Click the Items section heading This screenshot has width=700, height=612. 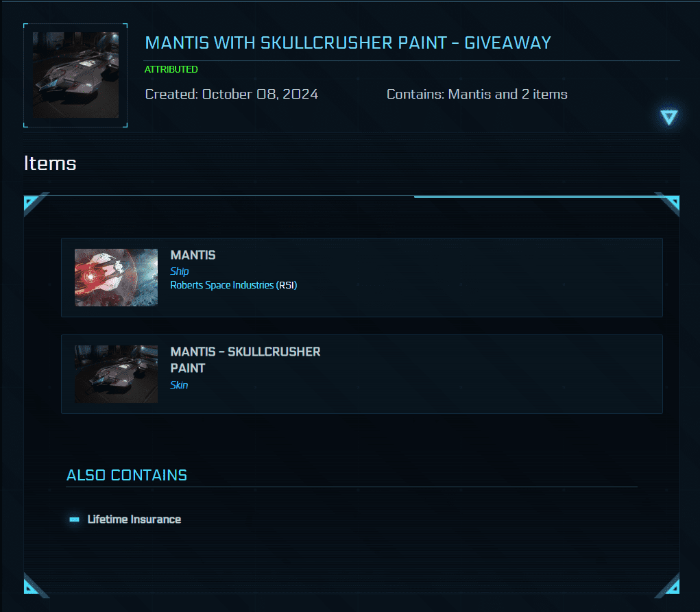tap(50, 163)
